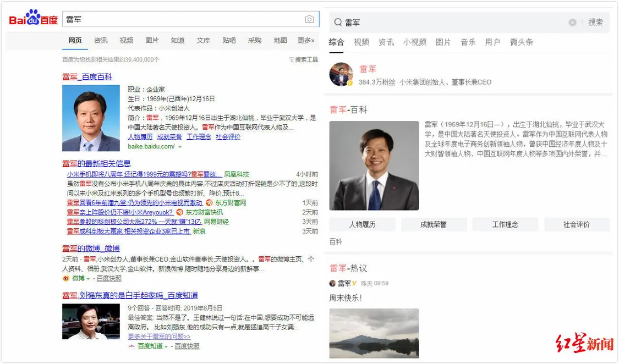Viewport: 619px width, 364px height.
Task: Open 雷军,刘强东真的是白手起家吗 result
Action: pos(130,295)
